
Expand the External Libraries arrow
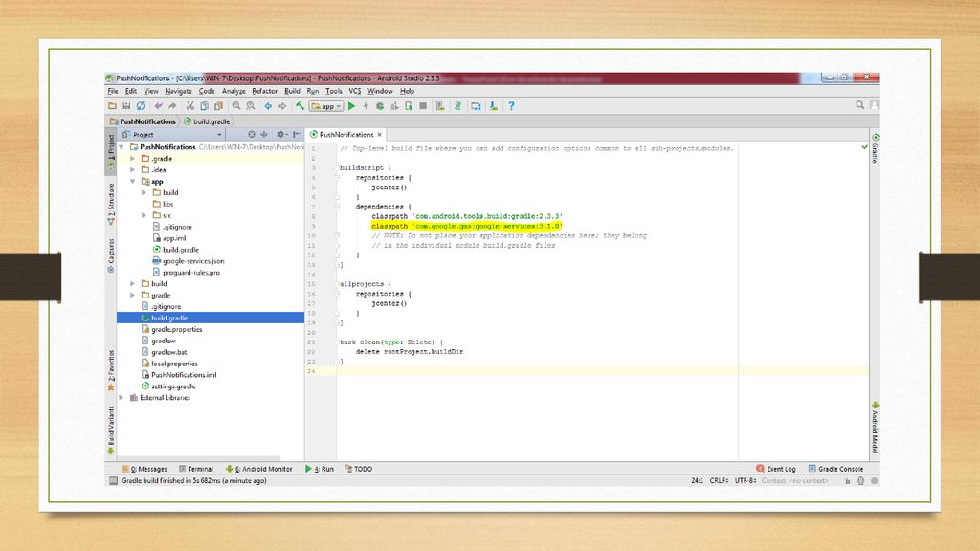point(122,397)
